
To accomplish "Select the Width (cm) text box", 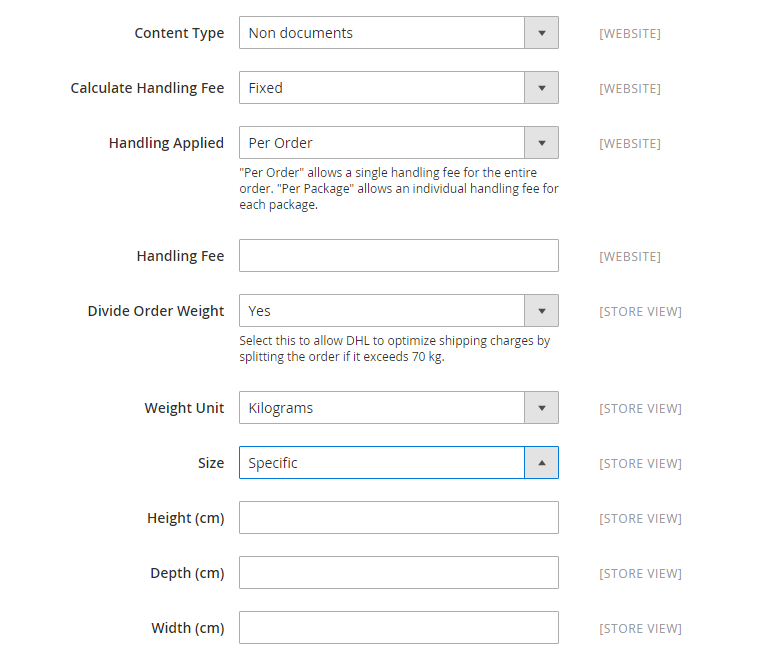I will tap(399, 628).
